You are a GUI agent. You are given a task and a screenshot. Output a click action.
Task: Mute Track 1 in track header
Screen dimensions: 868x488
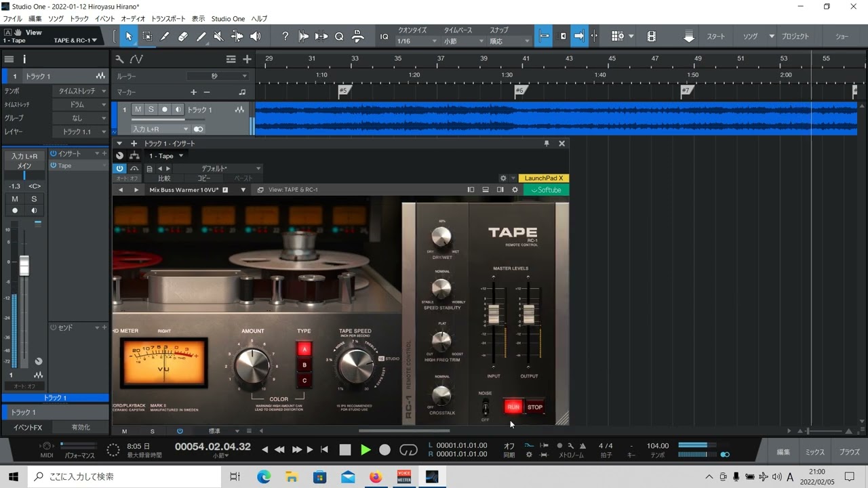coord(138,110)
